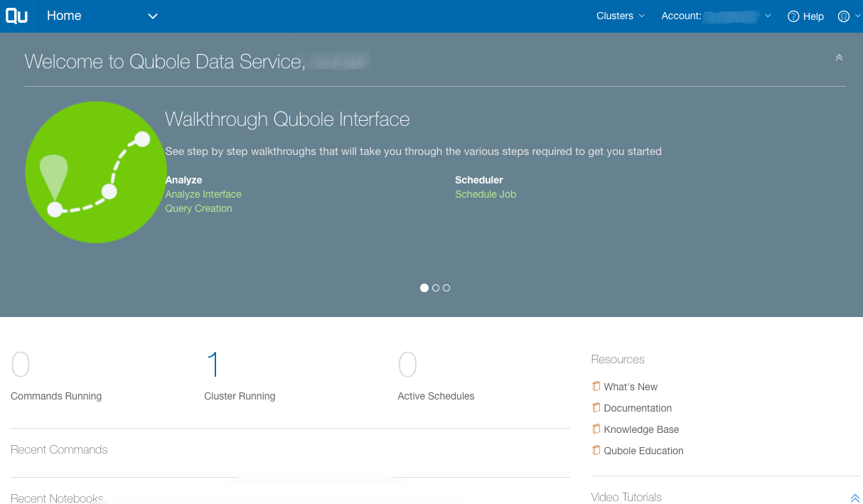Click the Knowledge Base document icon
Viewport: 863px width, 504px height.
(x=596, y=429)
